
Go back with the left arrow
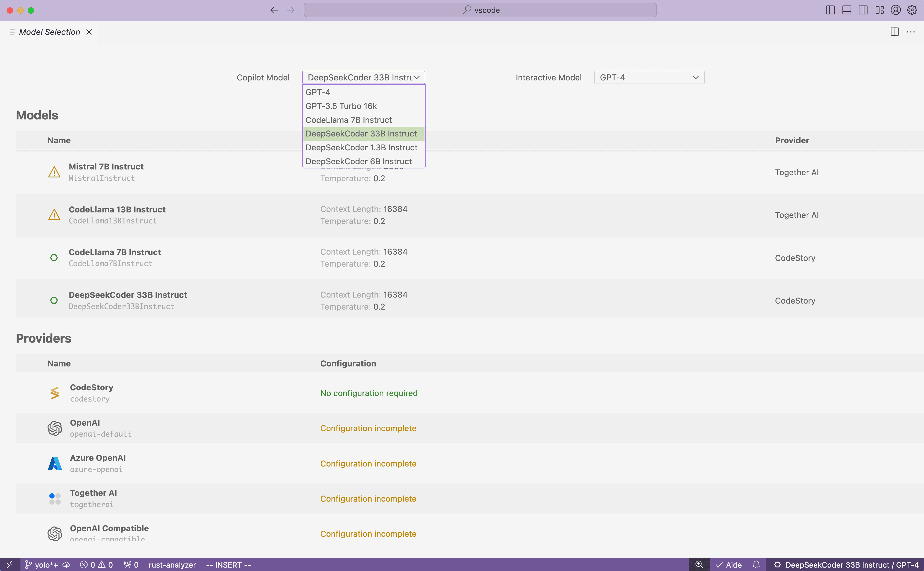click(x=274, y=10)
